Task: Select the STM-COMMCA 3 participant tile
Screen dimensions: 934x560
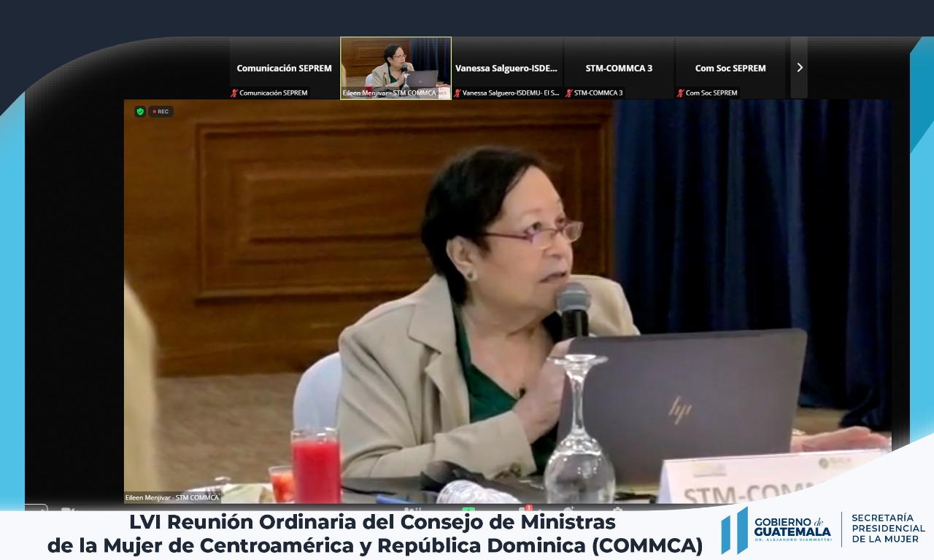Action: coord(619,68)
